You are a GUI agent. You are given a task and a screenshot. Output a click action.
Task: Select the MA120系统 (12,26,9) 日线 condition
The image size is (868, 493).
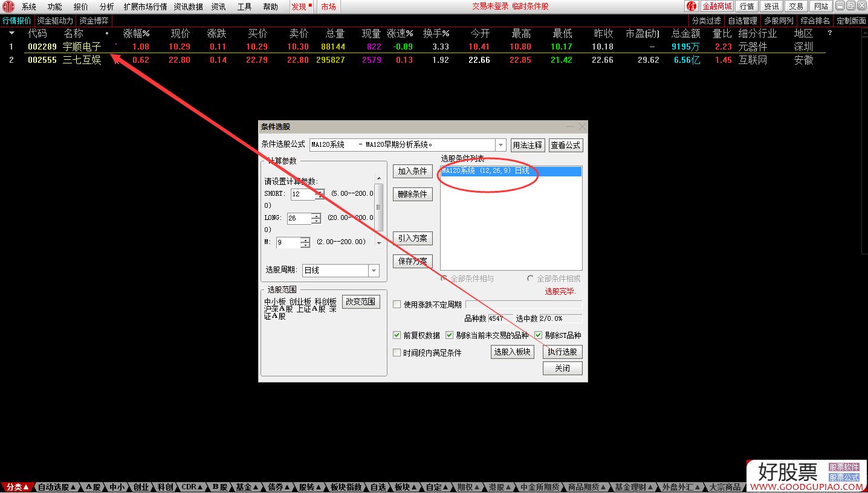511,171
